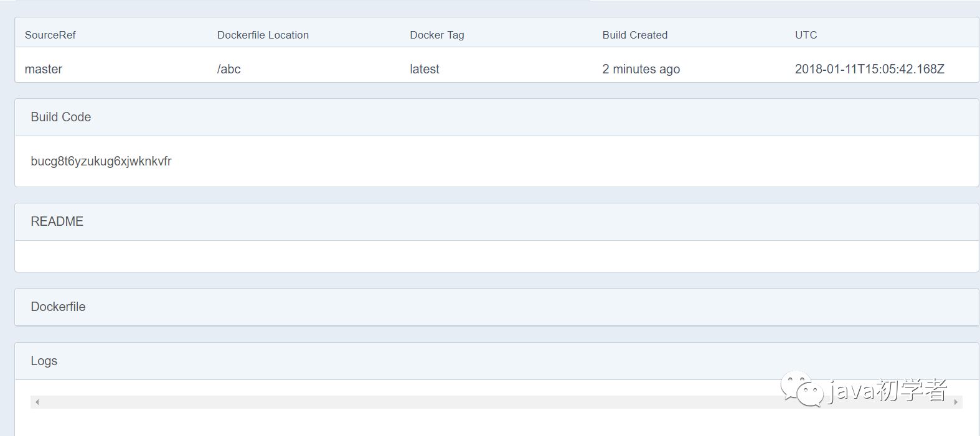Select the latest Docker tag cell
Viewport: 980px width, 436px height.
tap(424, 69)
